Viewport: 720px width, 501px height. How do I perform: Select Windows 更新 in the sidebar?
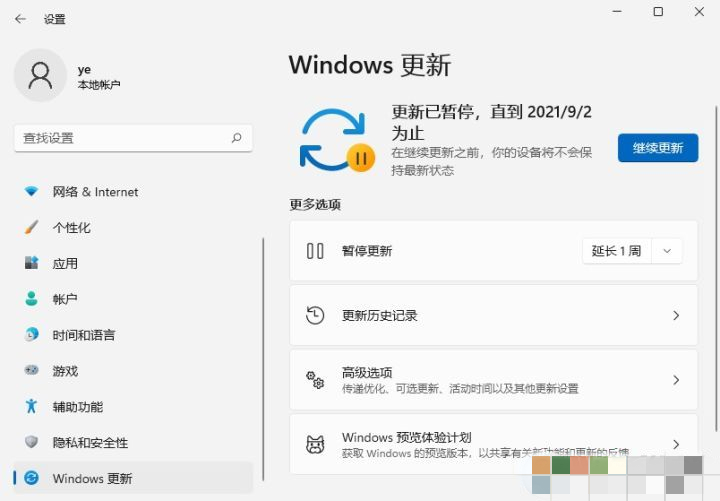click(133, 478)
